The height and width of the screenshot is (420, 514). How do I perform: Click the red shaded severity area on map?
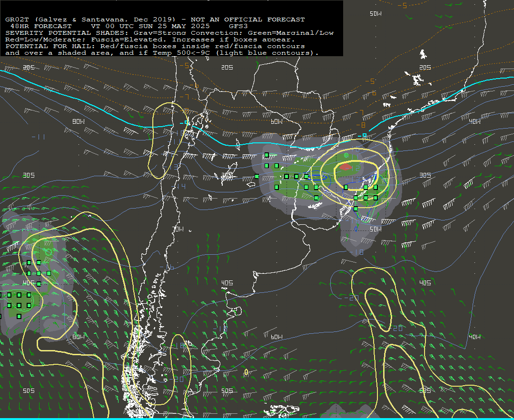coord(346,167)
